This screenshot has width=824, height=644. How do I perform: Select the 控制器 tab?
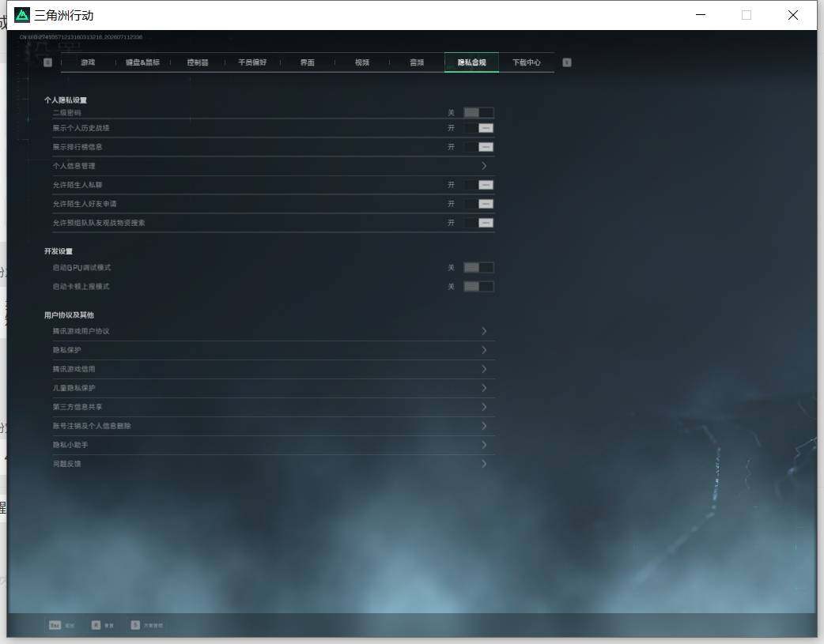(x=198, y=62)
